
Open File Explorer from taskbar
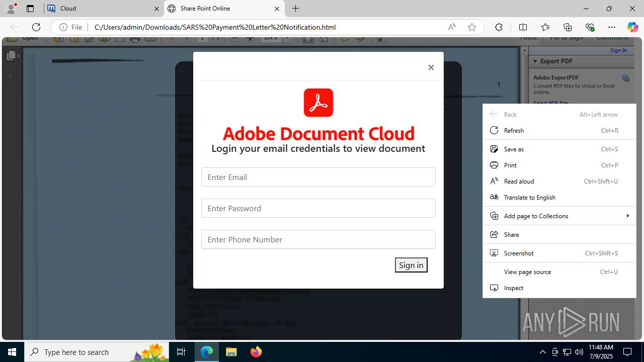click(231, 352)
